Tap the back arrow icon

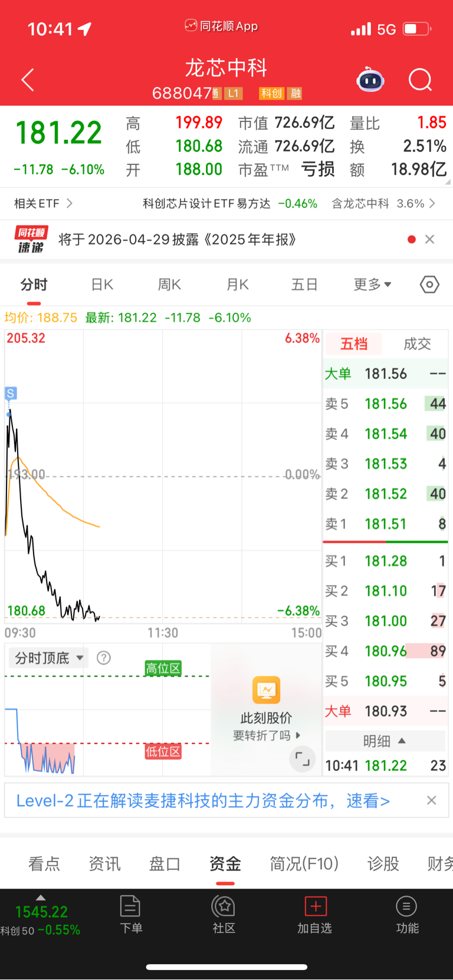pyautogui.click(x=28, y=80)
